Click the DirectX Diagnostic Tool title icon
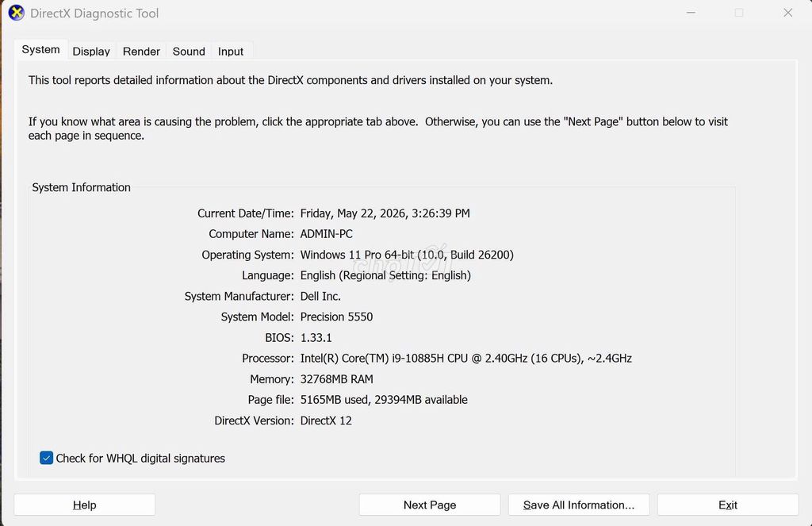Screen dimensions: 812x526 [16, 13]
